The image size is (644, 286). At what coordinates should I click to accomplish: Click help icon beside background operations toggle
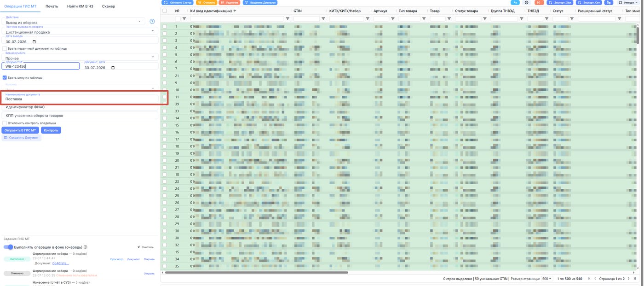click(x=86, y=247)
